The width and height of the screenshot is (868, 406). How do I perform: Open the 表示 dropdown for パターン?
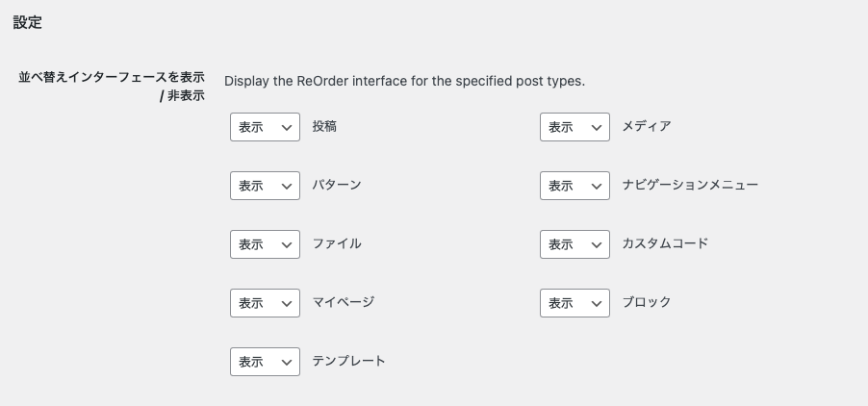(265, 186)
